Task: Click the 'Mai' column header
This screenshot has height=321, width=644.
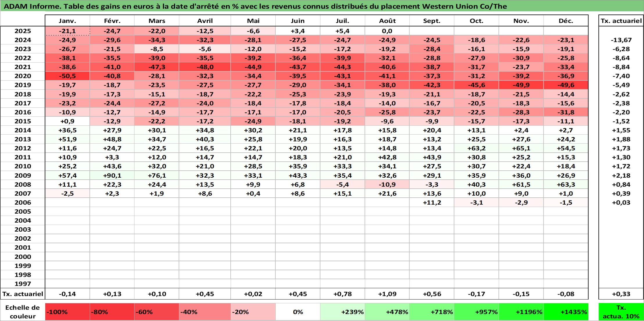Action: coord(253,21)
